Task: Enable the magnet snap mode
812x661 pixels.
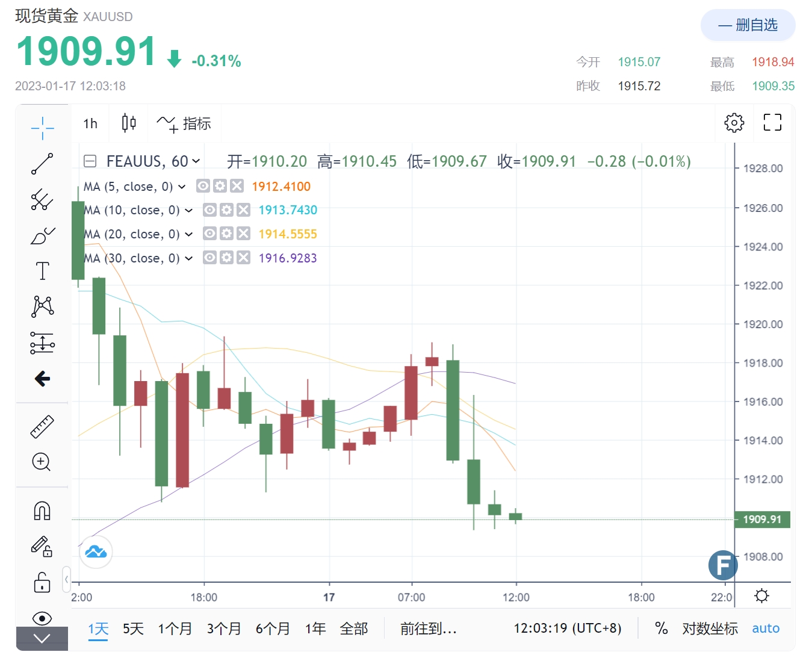Action: [42, 510]
